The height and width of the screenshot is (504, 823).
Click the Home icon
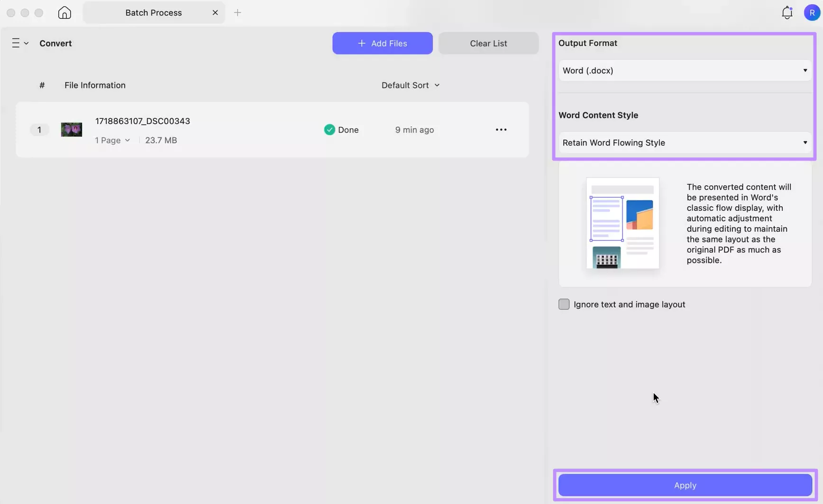tap(64, 13)
